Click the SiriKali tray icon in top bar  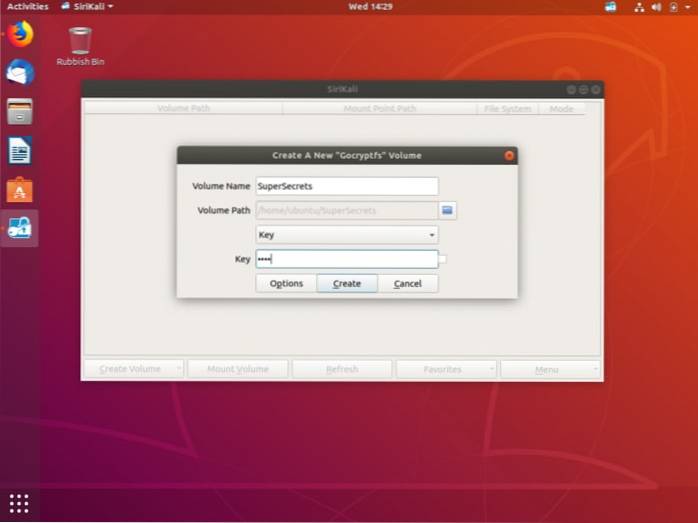(611, 7)
